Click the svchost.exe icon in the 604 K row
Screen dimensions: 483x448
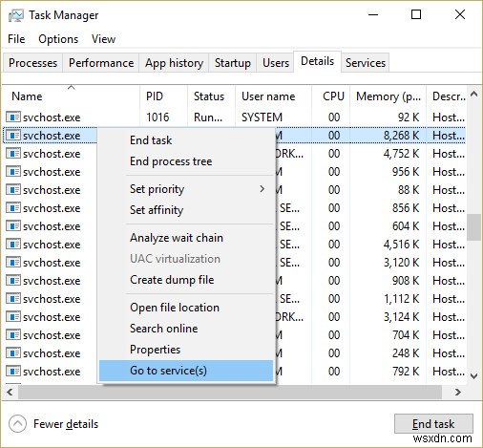13,226
